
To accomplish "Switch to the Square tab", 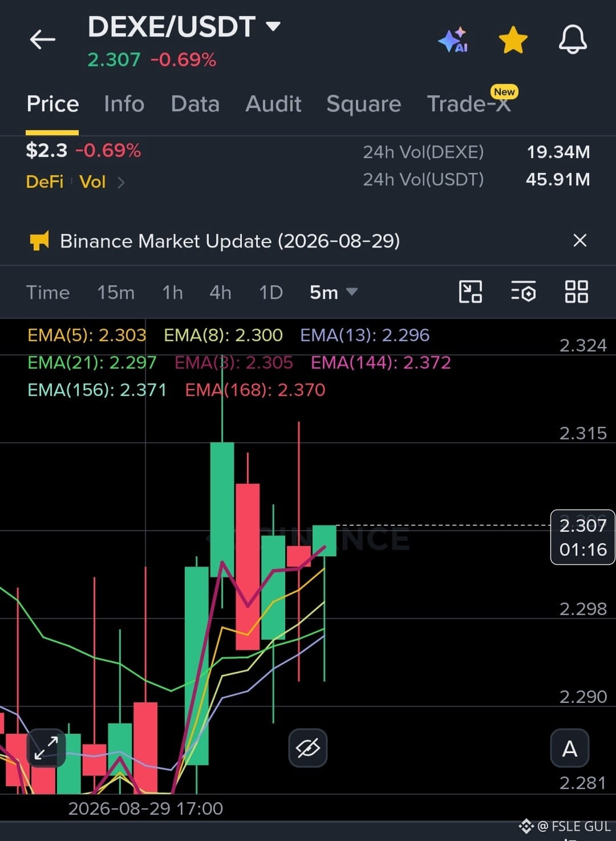I will (x=363, y=104).
